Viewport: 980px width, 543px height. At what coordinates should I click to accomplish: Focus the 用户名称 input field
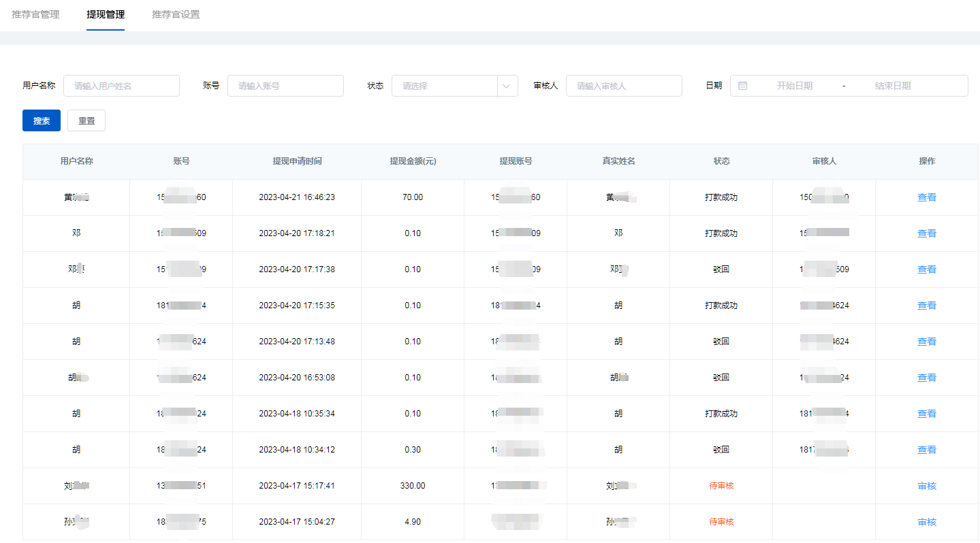pos(121,86)
